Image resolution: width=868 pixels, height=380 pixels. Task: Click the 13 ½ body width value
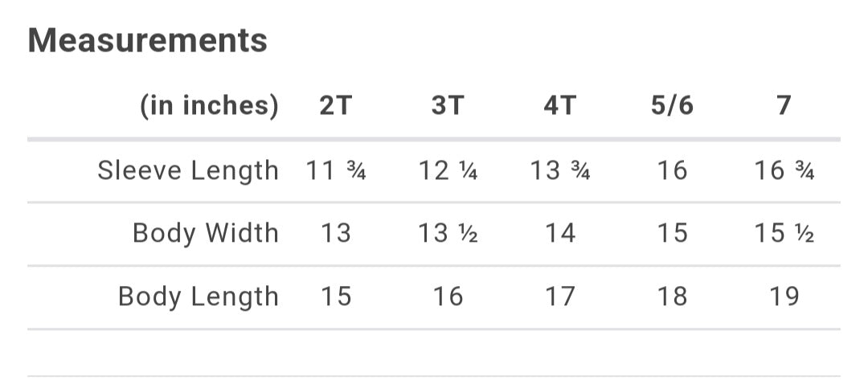pyautogui.click(x=448, y=233)
